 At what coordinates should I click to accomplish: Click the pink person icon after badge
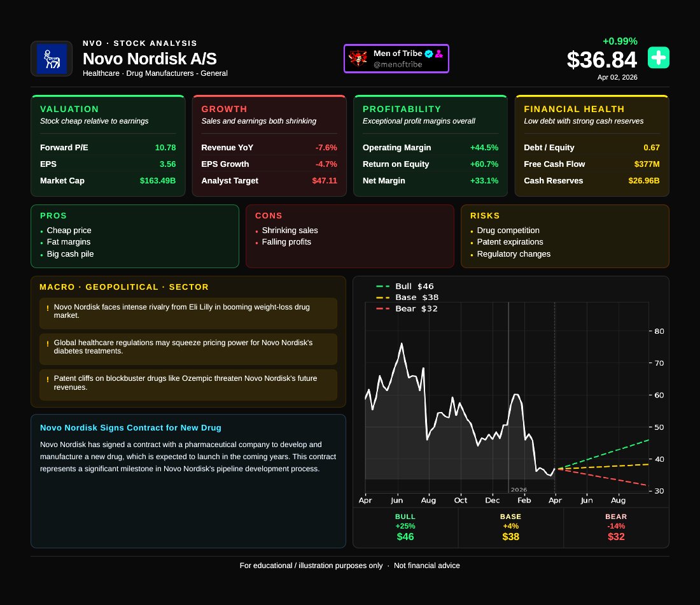click(439, 53)
